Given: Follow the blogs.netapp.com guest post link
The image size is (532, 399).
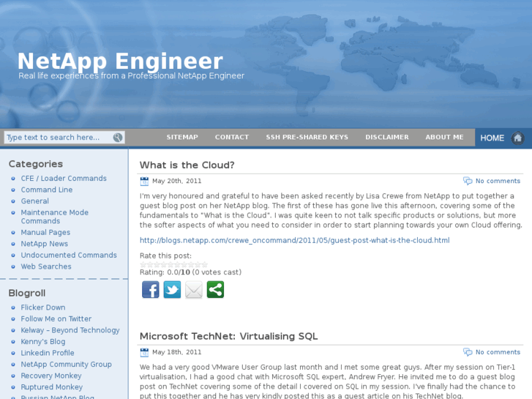Looking at the screenshot, I should click(x=294, y=240).
